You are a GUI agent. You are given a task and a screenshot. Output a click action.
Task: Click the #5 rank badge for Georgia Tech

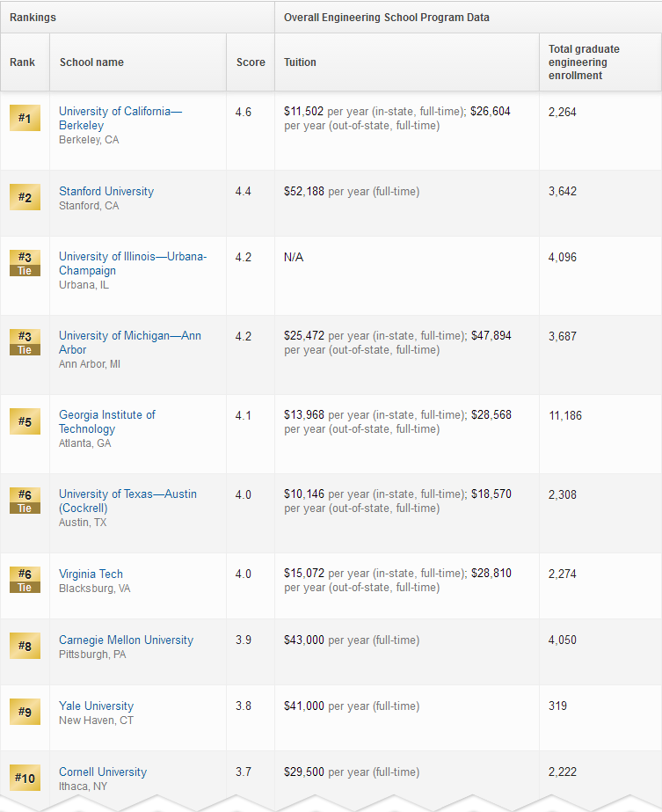pos(25,421)
